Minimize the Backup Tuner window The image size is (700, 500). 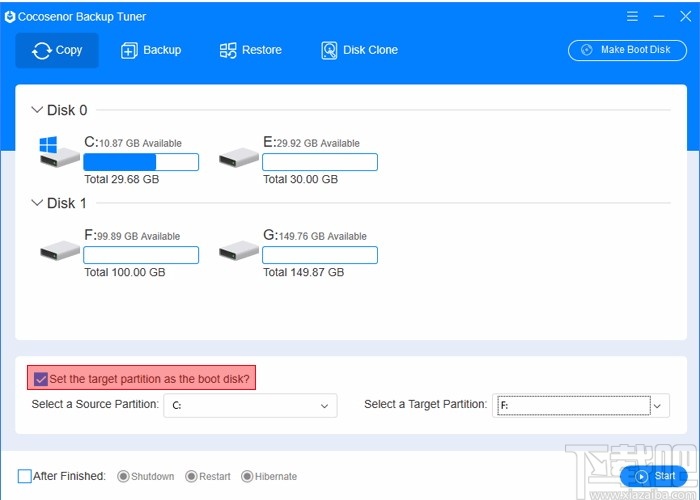pyautogui.click(x=659, y=17)
